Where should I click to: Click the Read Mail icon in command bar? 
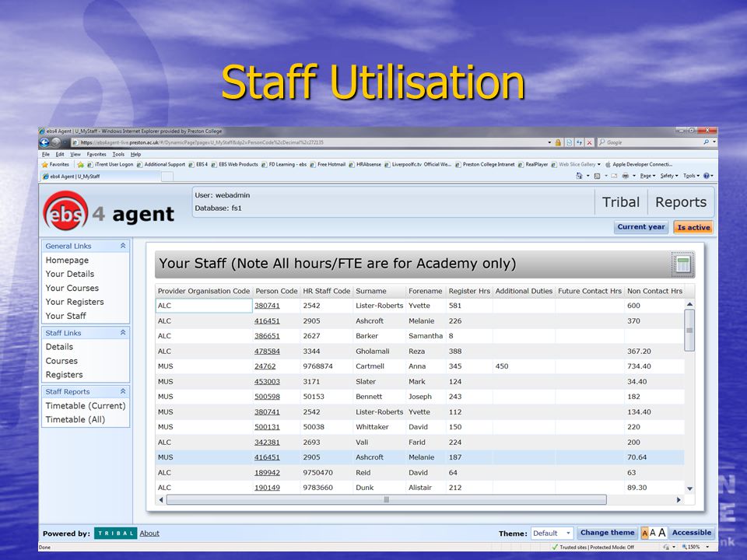(614, 176)
